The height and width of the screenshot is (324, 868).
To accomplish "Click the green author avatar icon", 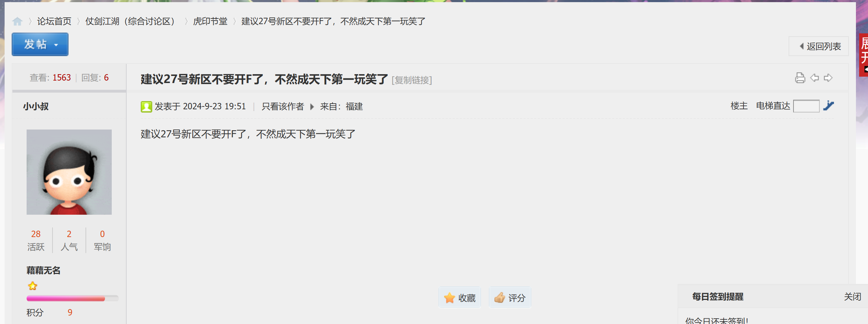I will pos(146,106).
